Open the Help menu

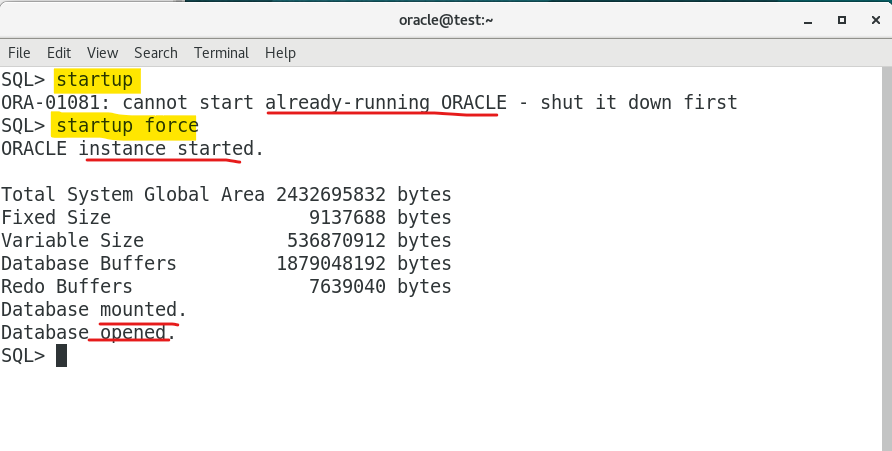(280, 53)
